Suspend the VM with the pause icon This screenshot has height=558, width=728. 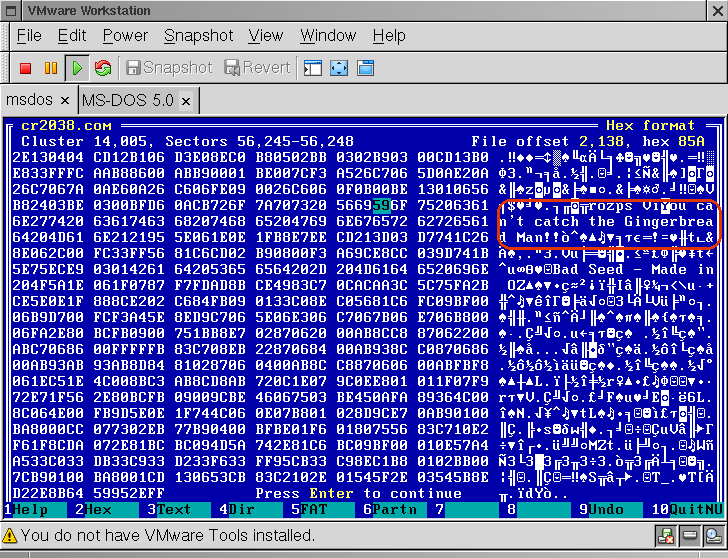(51, 68)
